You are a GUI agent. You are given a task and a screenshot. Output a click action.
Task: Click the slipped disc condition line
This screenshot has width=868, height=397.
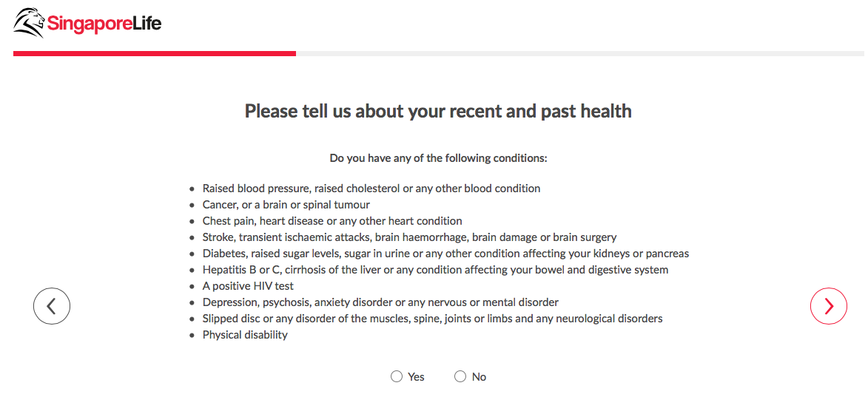pyautogui.click(x=432, y=319)
